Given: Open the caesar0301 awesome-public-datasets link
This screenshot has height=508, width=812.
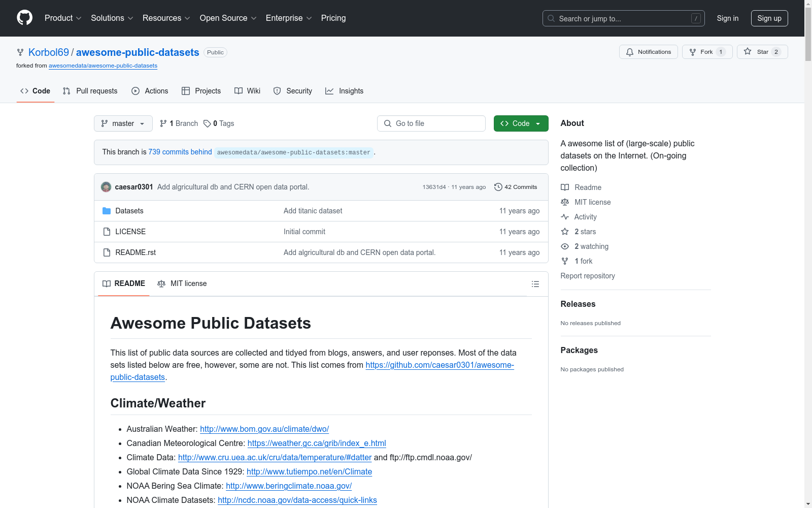Looking at the screenshot, I should [439, 365].
